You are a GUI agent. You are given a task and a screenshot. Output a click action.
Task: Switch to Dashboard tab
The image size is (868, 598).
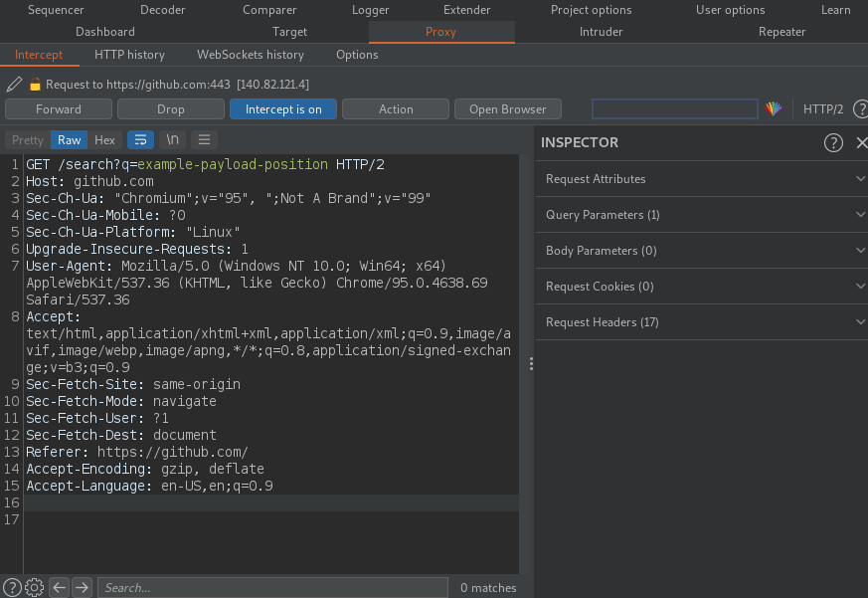[105, 32]
